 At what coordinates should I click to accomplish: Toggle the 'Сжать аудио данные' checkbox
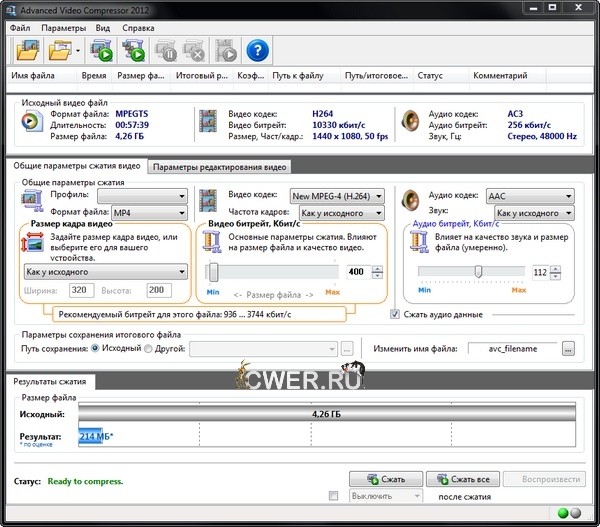pos(396,314)
